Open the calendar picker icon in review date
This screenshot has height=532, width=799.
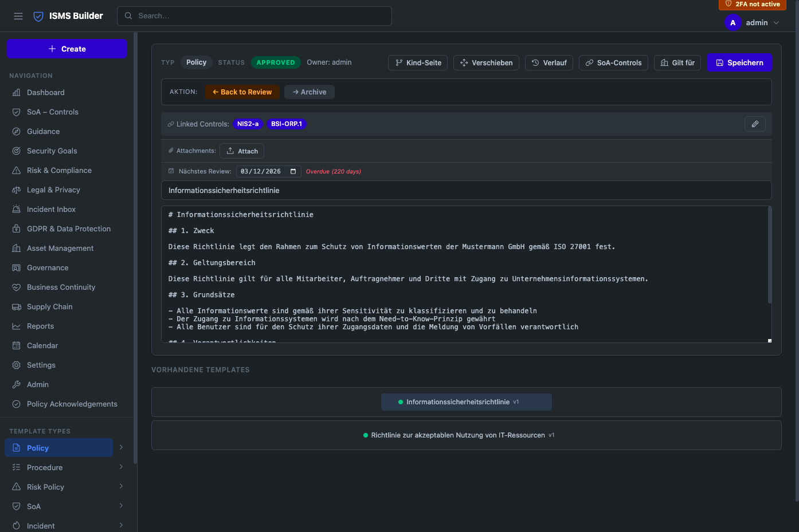(x=293, y=171)
